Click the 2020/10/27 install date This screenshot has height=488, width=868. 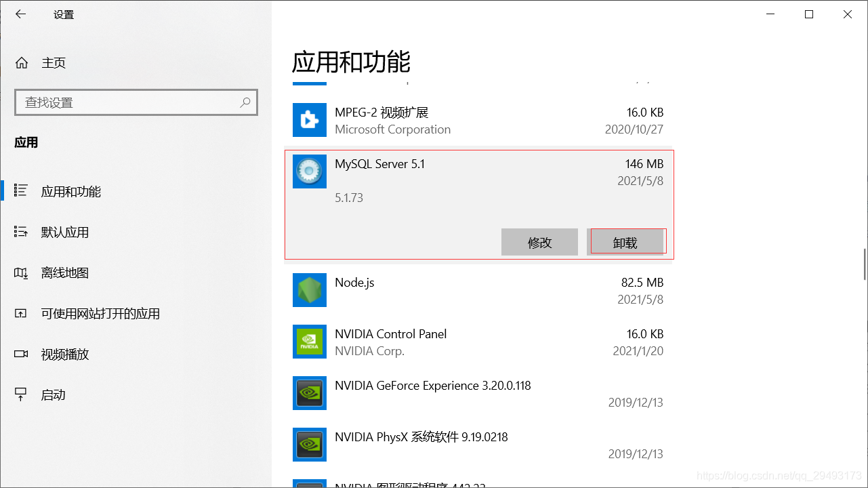[634, 129]
